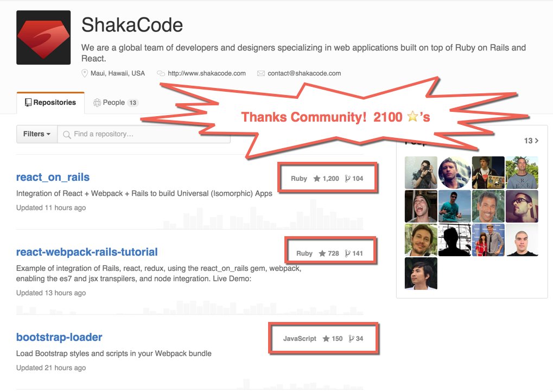Click the avatar of man with laptop stickers
The height and width of the screenshot is (392, 553).
pyautogui.click(x=488, y=173)
